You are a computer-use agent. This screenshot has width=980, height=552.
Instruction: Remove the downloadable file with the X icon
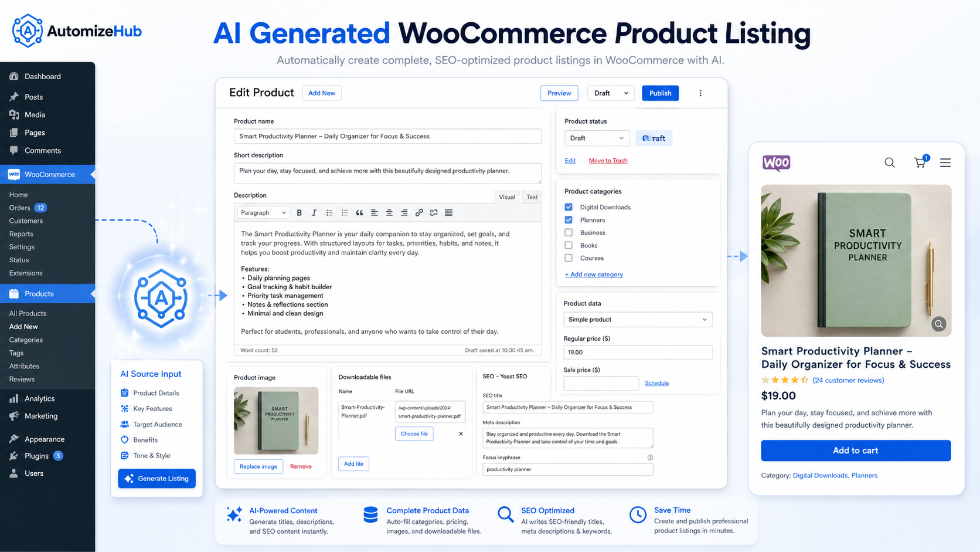(x=461, y=434)
